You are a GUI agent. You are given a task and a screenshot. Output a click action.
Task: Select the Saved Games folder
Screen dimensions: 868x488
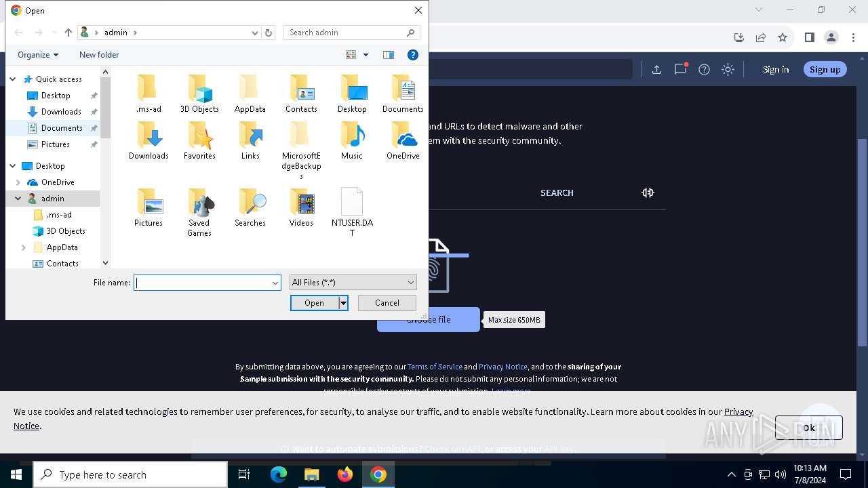point(199,213)
